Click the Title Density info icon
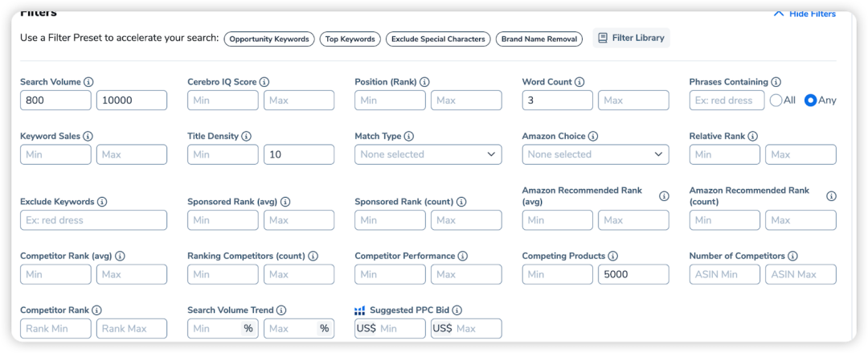Viewport: 868px width, 353px height. point(246,137)
